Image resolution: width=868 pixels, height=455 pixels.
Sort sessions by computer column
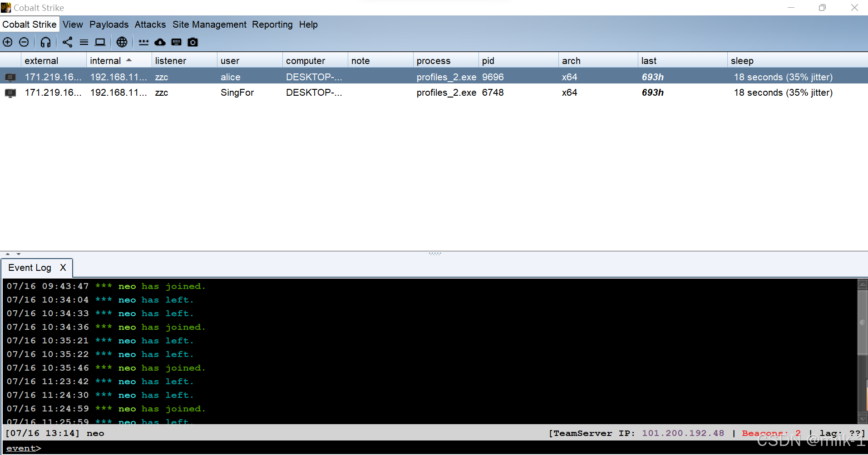click(x=315, y=61)
